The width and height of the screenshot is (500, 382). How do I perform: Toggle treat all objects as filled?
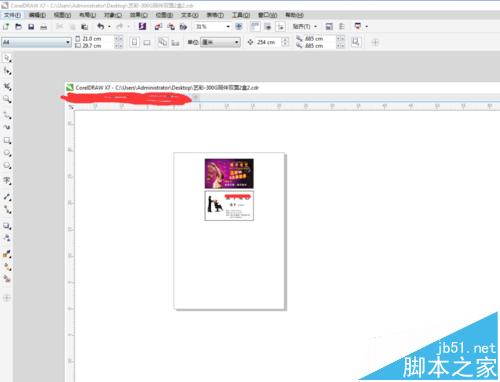tap(356, 42)
